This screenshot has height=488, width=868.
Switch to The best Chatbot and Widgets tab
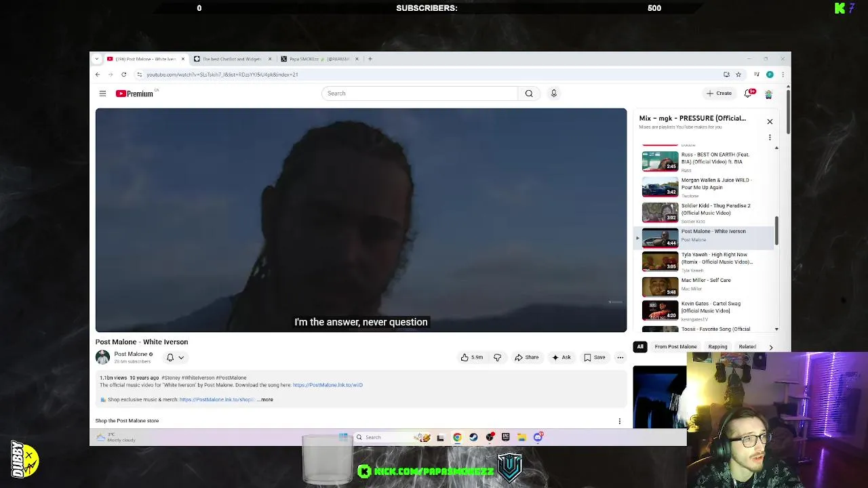[232, 59]
